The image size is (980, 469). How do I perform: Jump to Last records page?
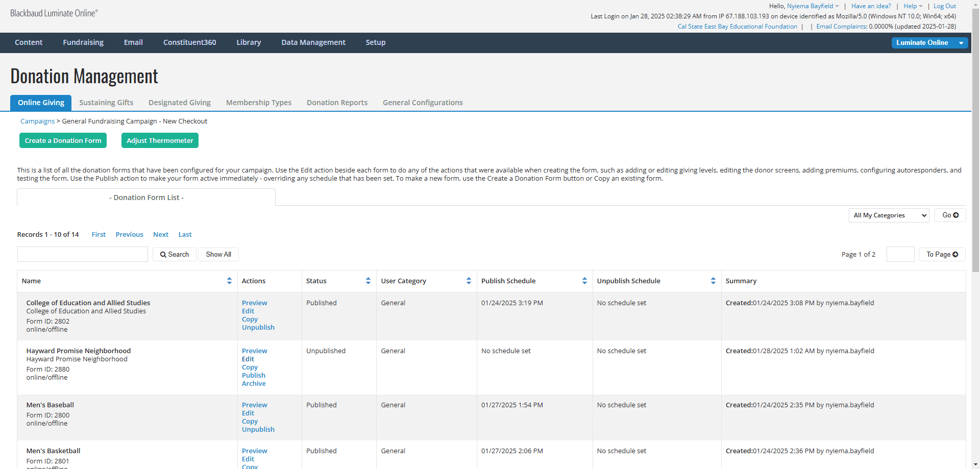pyautogui.click(x=185, y=234)
